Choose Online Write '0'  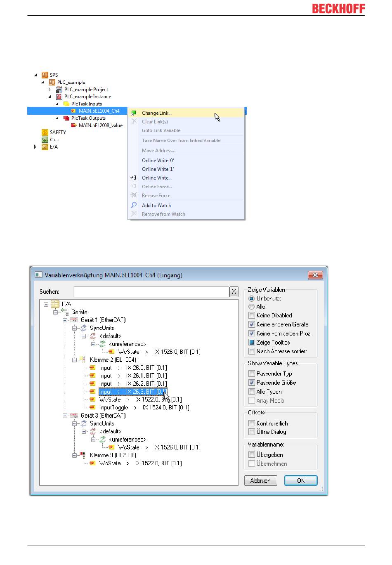point(186,160)
